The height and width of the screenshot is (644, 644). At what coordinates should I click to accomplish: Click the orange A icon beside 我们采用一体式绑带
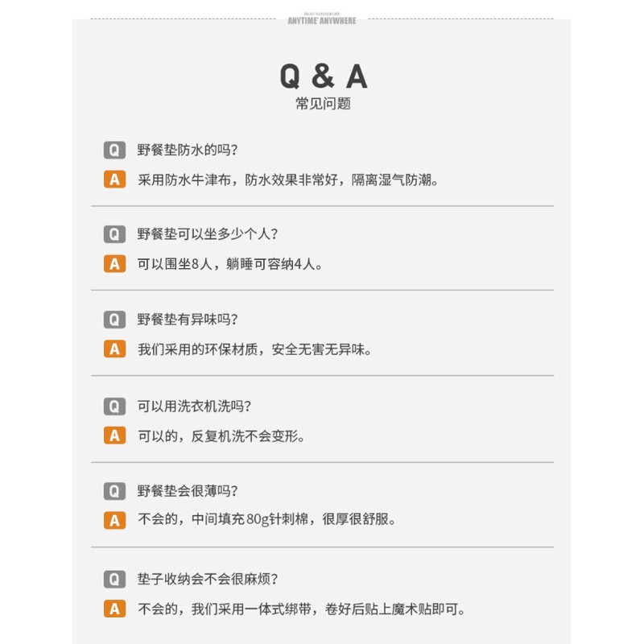click(x=114, y=609)
